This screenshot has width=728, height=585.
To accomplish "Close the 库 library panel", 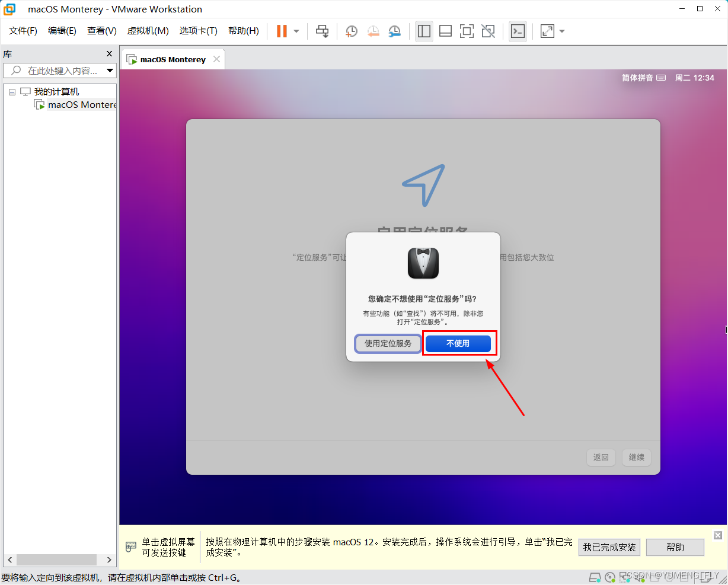I will (109, 54).
